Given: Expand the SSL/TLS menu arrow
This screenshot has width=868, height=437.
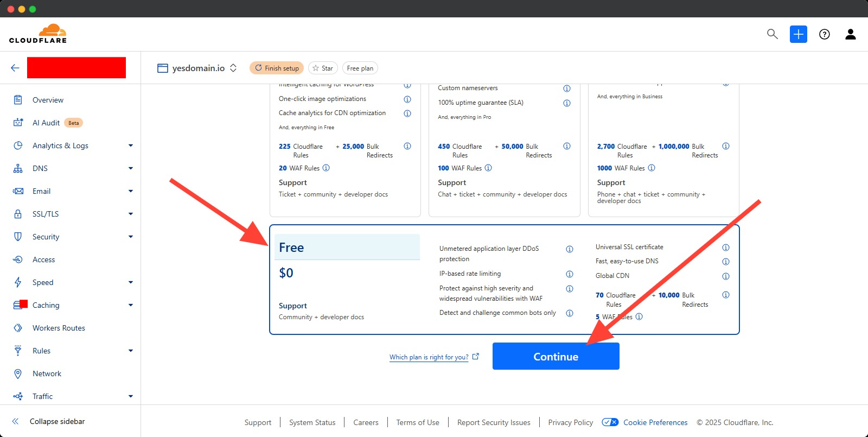Looking at the screenshot, I should (131, 214).
